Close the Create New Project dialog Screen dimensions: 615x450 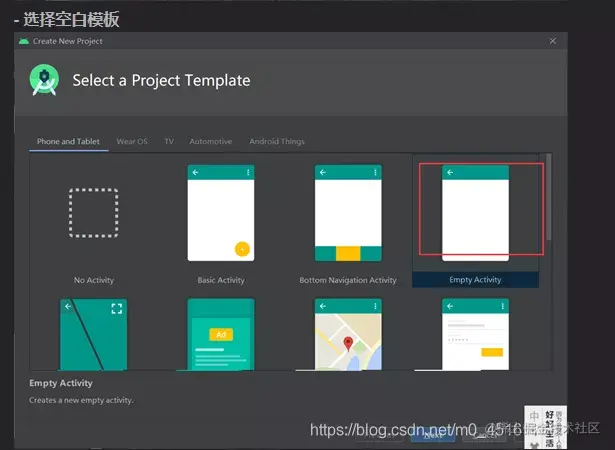(x=553, y=41)
